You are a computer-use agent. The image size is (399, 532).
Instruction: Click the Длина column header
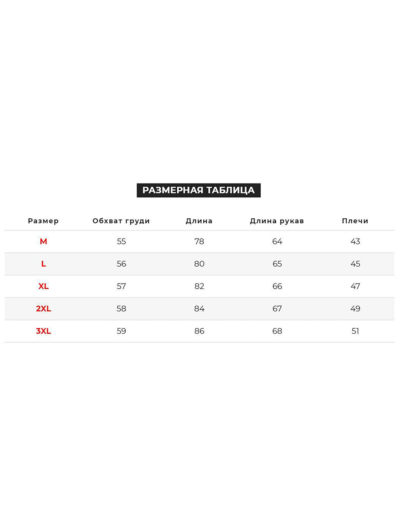click(199, 221)
